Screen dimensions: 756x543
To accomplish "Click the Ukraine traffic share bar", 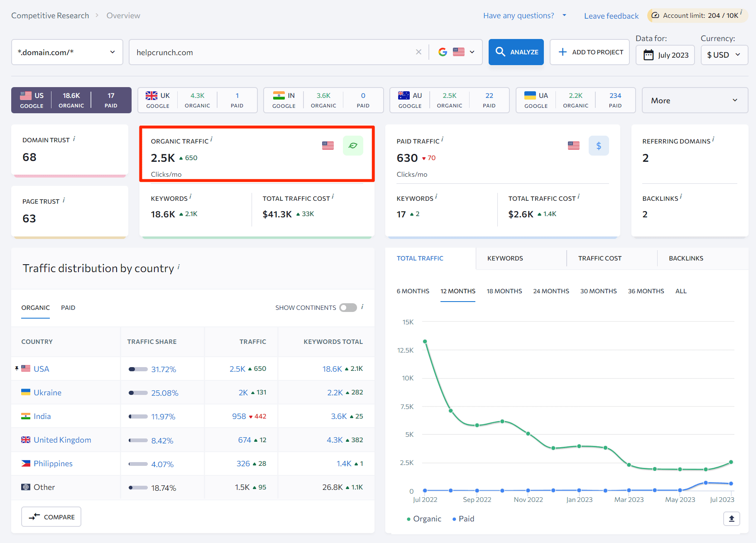I will point(138,393).
